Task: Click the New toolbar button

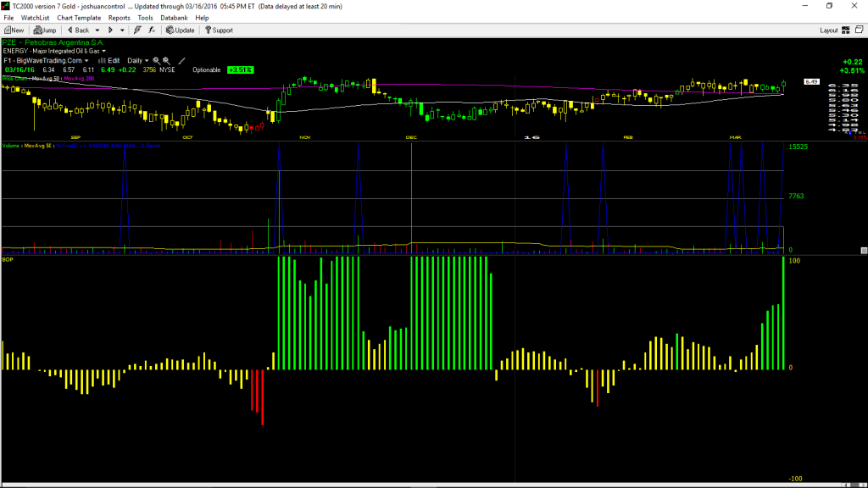Action: click(x=14, y=30)
